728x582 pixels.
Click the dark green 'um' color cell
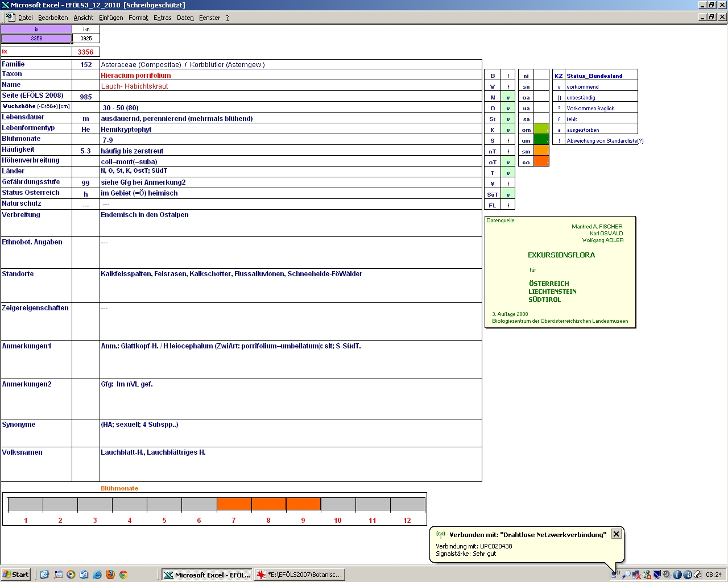(541, 140)
